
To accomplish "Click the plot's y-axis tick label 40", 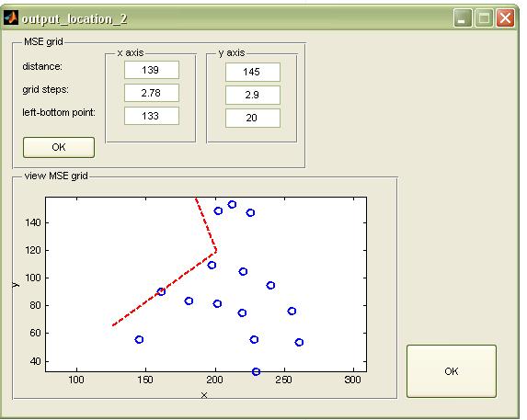I will click(x=35, y=361).
